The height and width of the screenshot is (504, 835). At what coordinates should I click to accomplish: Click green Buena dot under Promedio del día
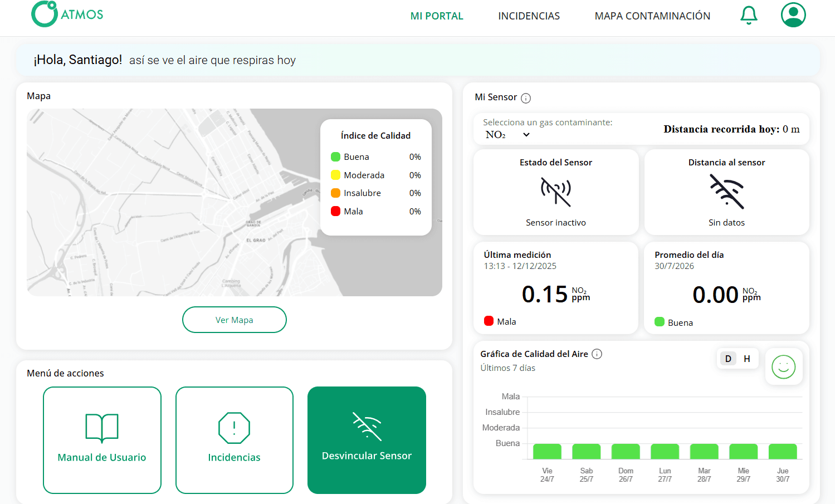[660, 322]
